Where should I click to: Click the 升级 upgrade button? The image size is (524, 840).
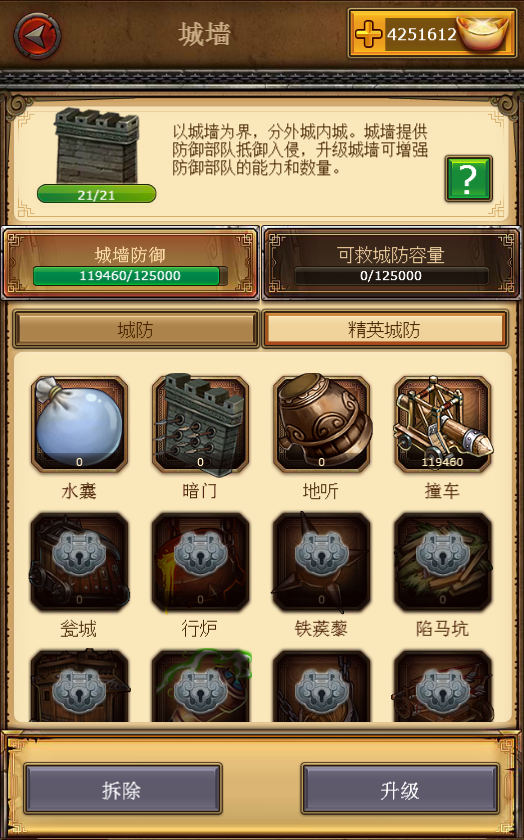[400, 790]
